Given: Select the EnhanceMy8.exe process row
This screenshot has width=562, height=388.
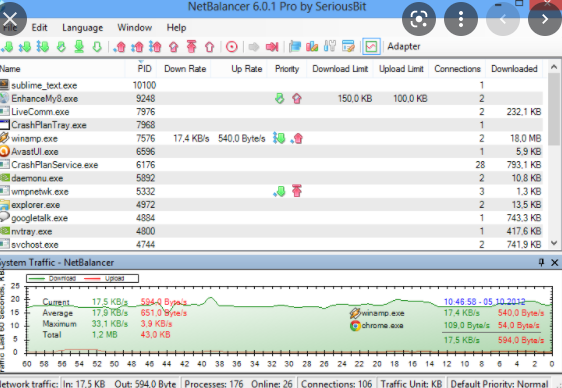Looking at the screenshot, I should click(271, 99).
